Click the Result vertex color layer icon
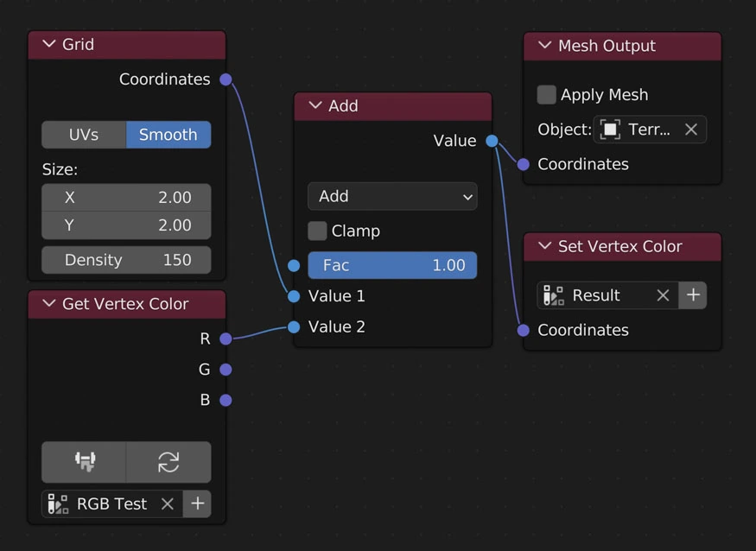Viewport: 756px width, 551px height. (554, 295)
